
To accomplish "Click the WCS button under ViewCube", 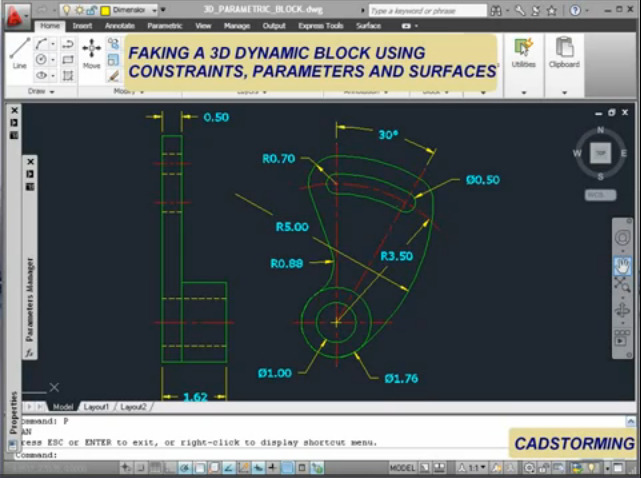I will coord(600,195).
